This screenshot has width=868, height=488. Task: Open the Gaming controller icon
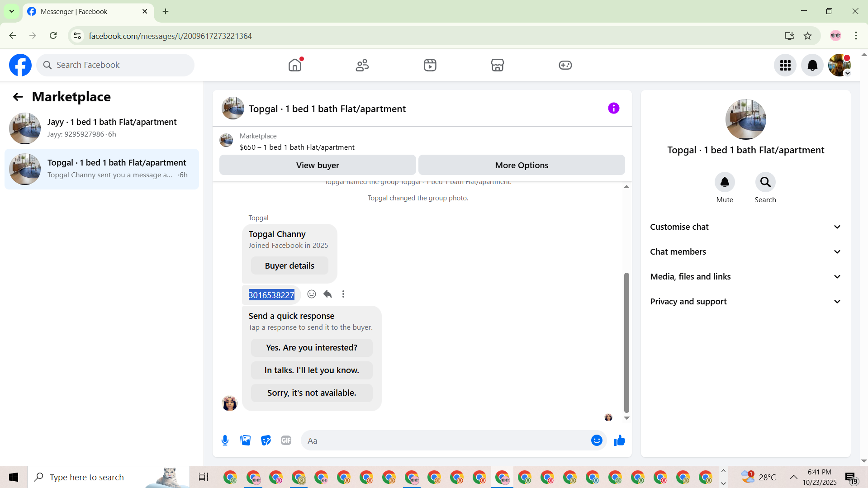pos(565,65)
